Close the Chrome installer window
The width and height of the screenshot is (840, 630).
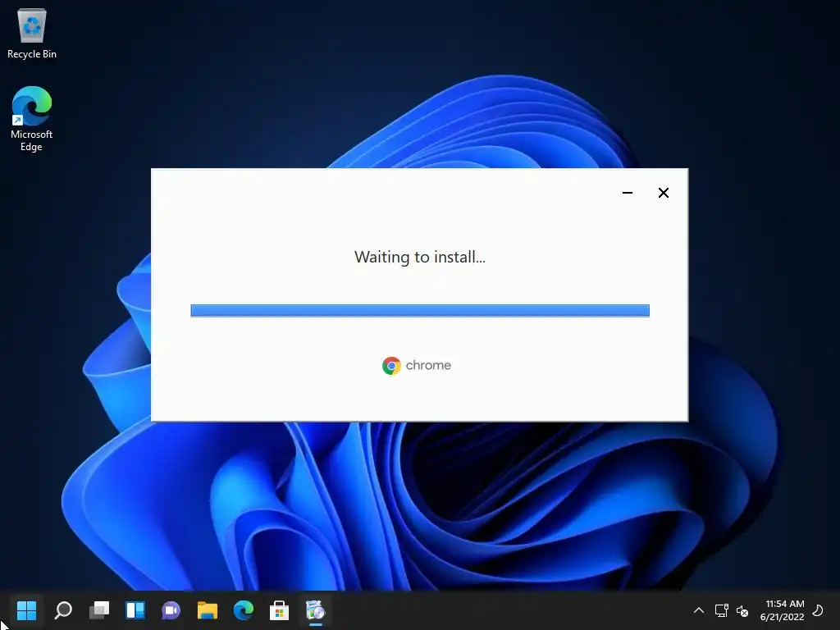[x=663, y=193]
